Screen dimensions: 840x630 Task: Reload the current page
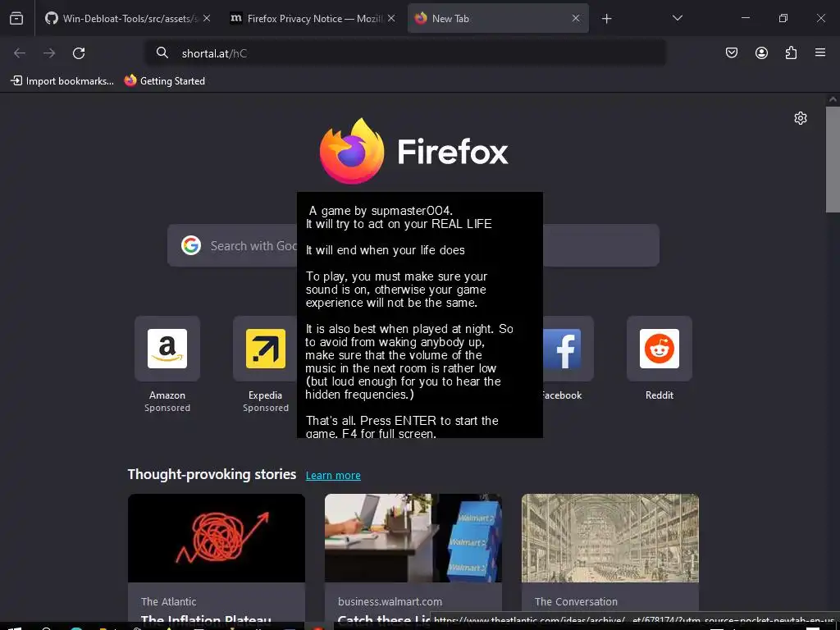[x=79, y=53]
